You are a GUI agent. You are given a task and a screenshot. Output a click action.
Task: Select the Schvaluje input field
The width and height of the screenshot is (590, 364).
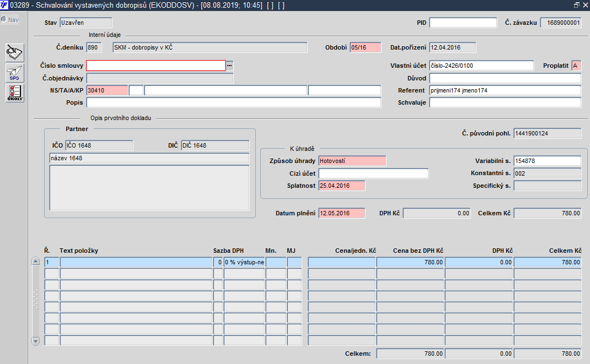pyautogui.click(x=505, y=102)
